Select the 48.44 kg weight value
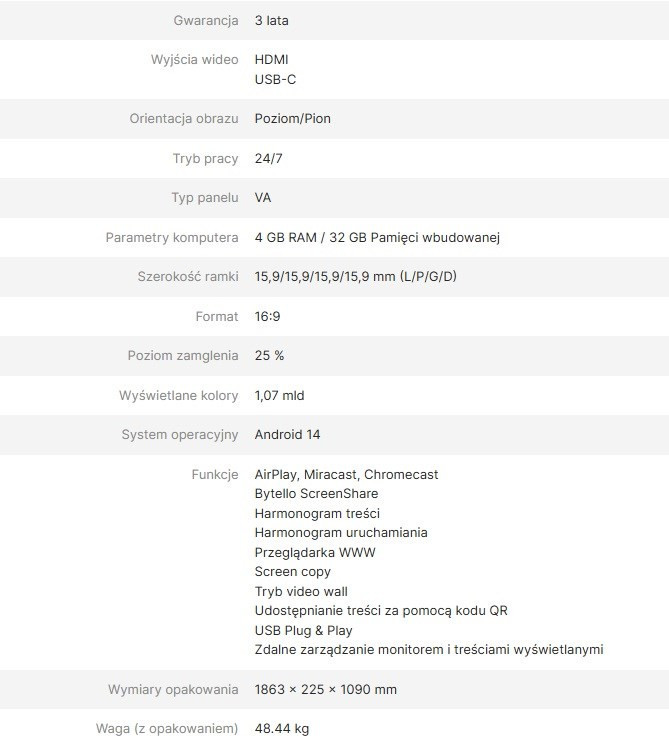The height and width of the screenshot is (745, 669). pyautogui.click(x=282, y=729)
